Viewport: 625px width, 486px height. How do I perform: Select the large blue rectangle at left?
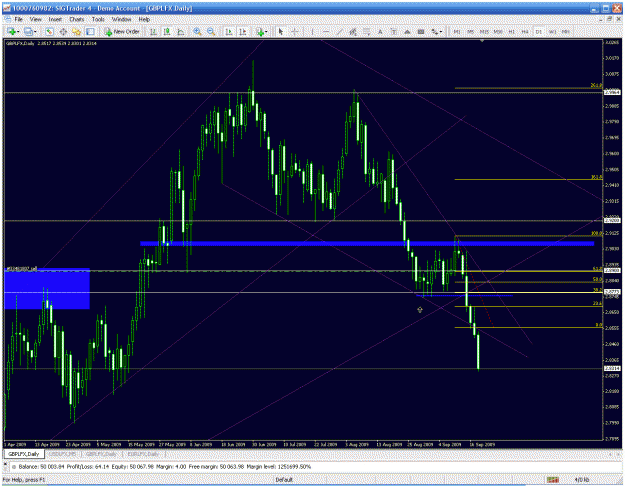point(47,289)
